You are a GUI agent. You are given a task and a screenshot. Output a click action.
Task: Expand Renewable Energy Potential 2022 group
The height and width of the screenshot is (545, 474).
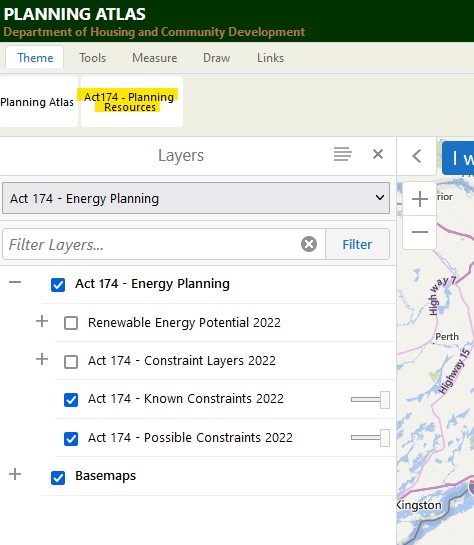42,321
